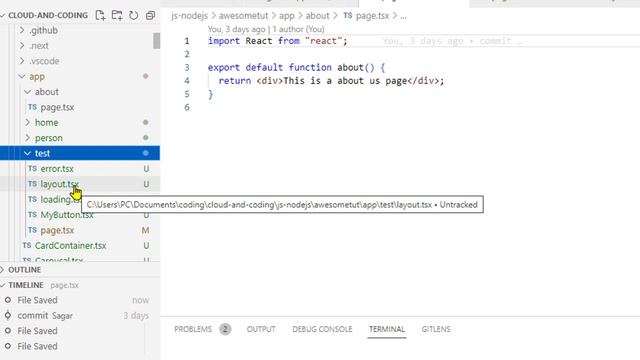Screen dimensions: 640x360
Task: Select the 'commit Sagar' timeline entry
Action: [x=80, y=316]
